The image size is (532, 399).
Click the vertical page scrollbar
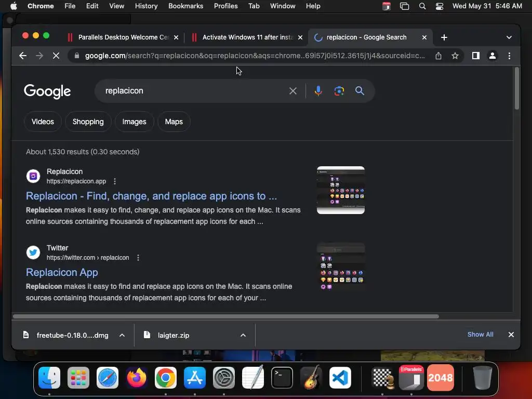[517, 88]
